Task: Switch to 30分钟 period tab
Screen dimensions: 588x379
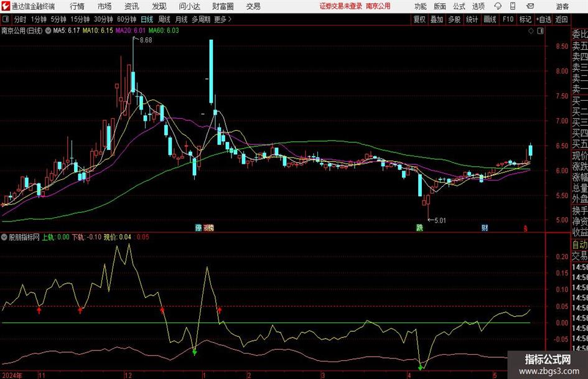Action: click(x=103, y=19)
